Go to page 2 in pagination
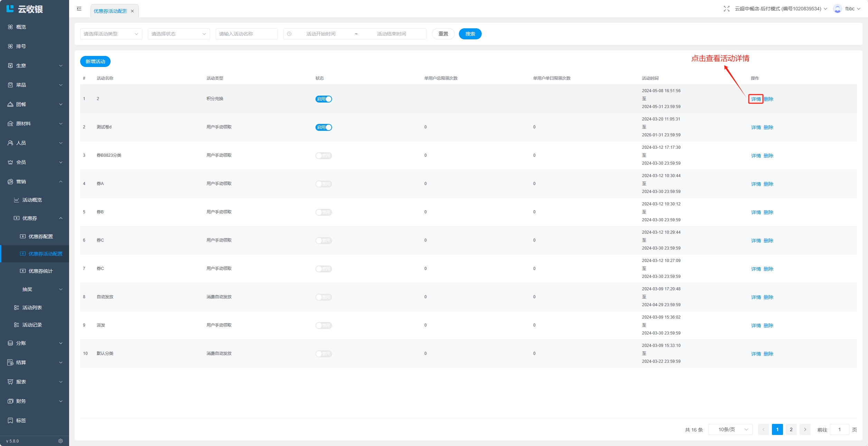This screenshot has height=446, width=868. pyautogui.click(x=791, y=429)
